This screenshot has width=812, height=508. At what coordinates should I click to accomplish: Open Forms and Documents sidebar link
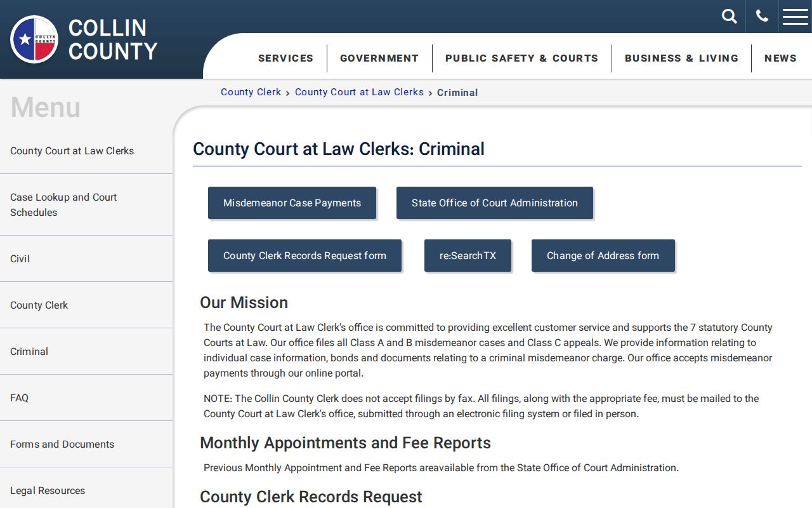[86, 444]
